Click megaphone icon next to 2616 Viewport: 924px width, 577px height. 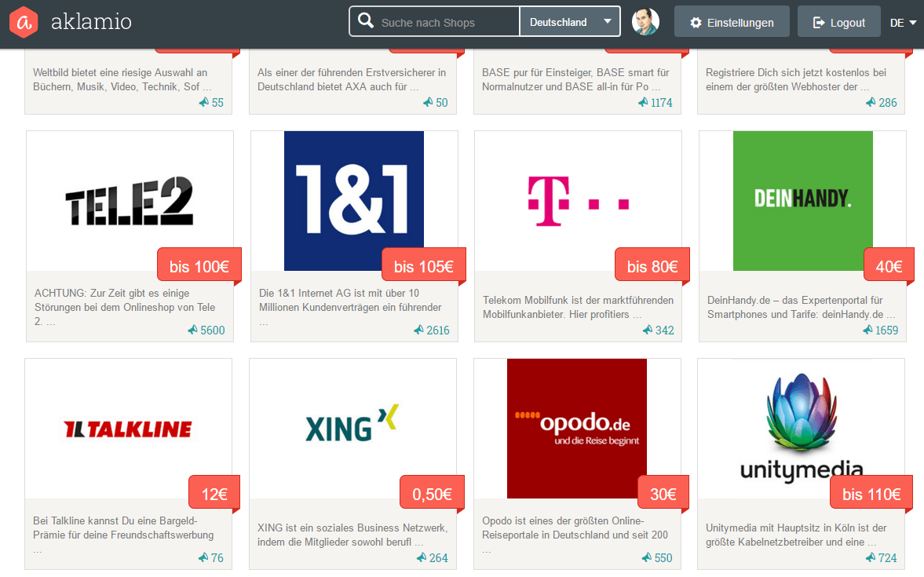pos(419,330)
